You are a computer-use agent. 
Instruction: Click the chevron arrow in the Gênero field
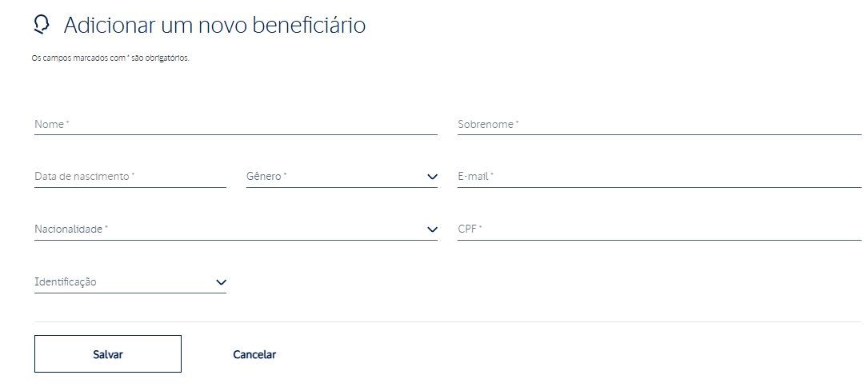432,177
